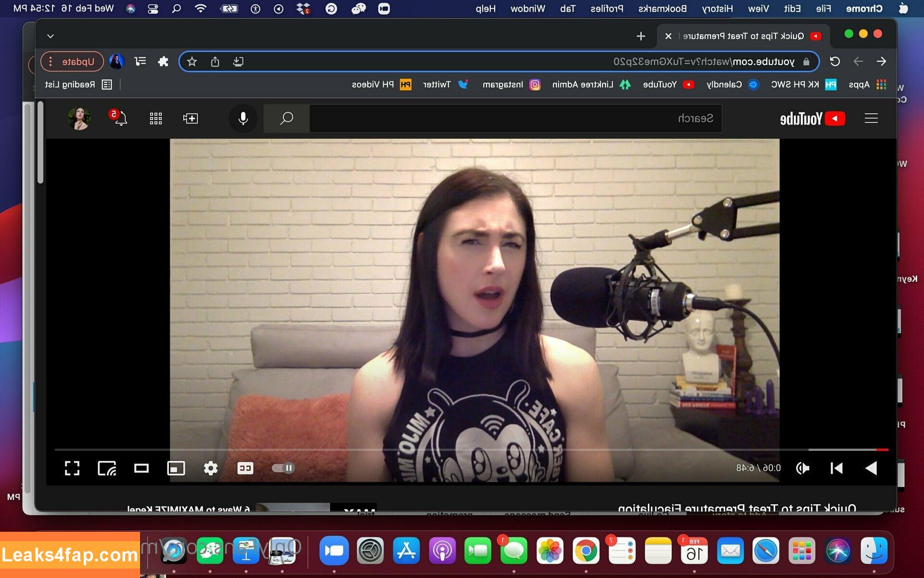
Task: Mute the video using the speaker icon
Action: pos(802,468)
